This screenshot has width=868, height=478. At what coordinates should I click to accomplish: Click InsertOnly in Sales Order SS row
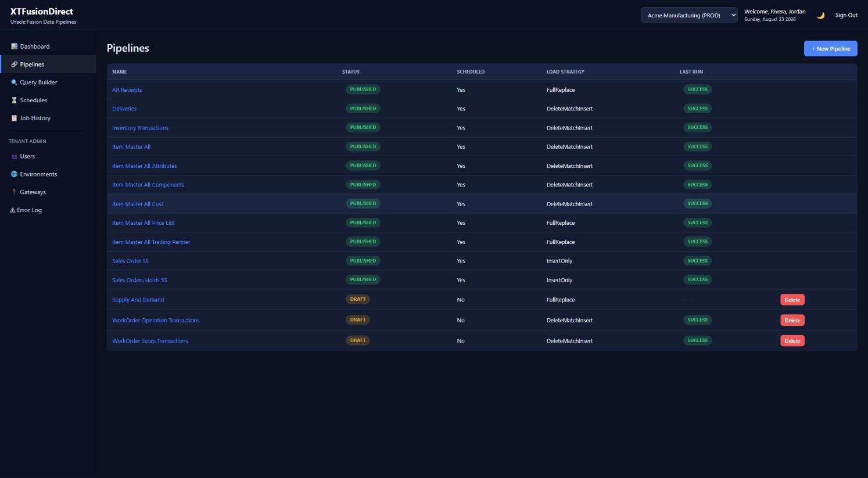tap(559, 261)
